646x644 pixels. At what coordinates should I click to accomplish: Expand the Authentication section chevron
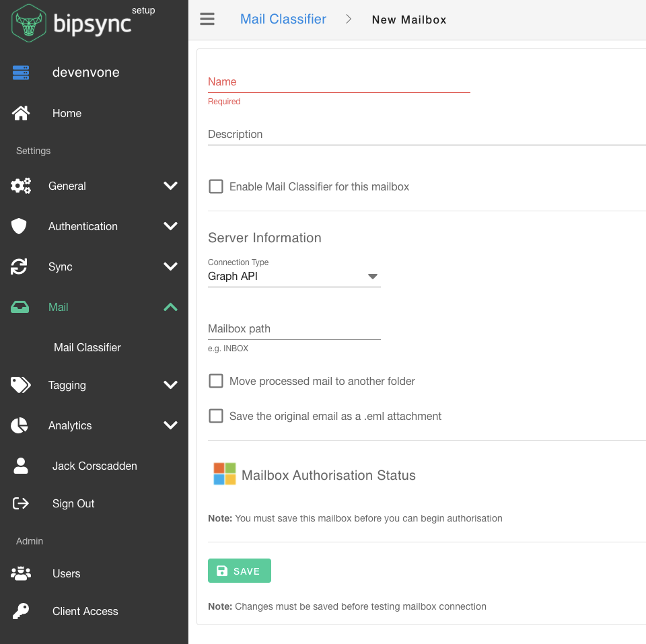pos(171,226)
